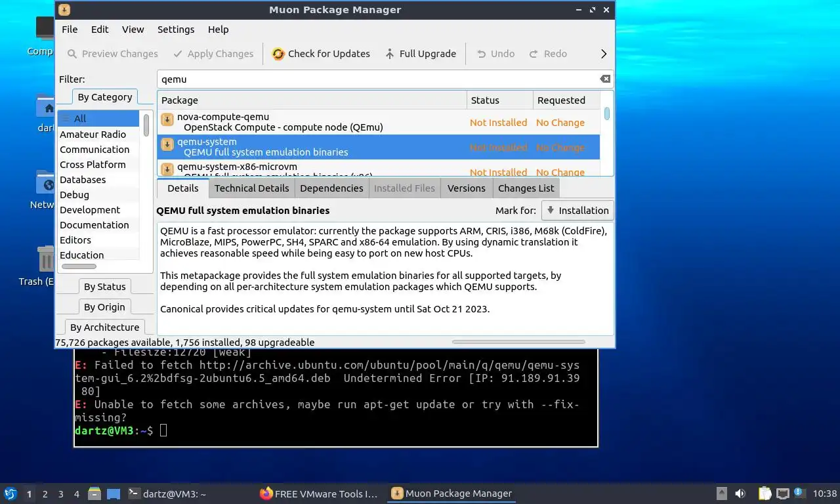The image size is (840, 504).
Task: Select the Amateur Radio category
Action: pos(98,135)
